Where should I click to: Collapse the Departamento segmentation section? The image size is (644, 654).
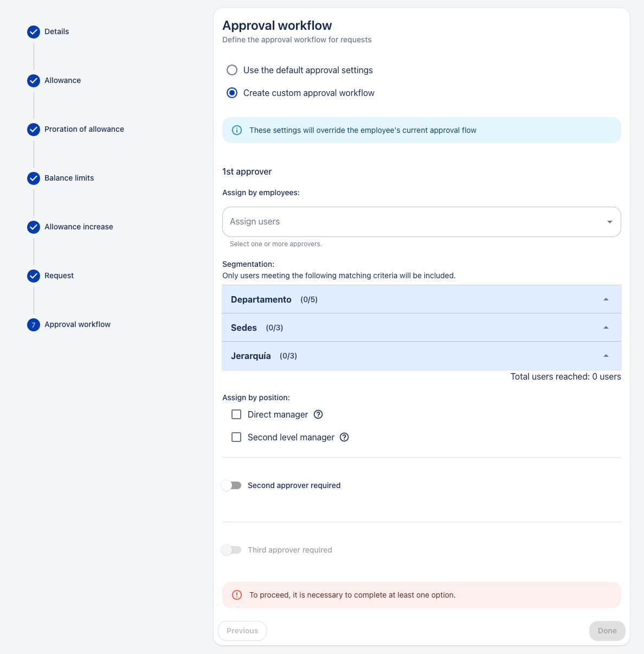422,299
